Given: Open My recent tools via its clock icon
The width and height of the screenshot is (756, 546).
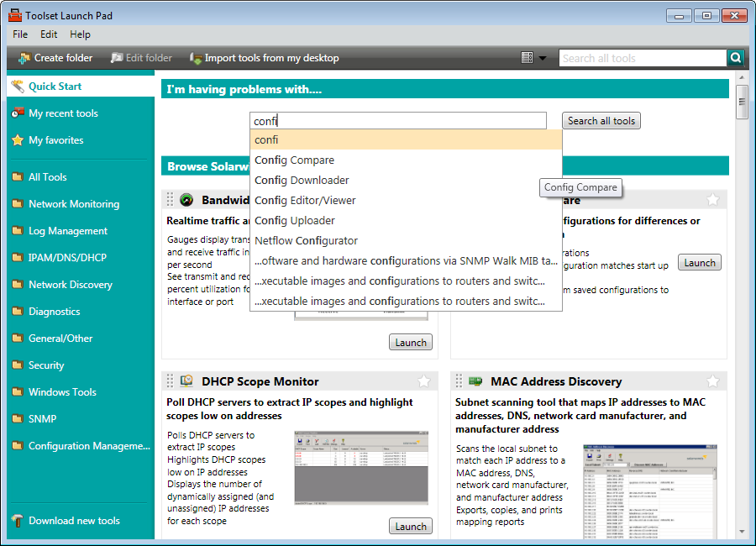Looking at the screenshot, I should click(x=18, y=113).
